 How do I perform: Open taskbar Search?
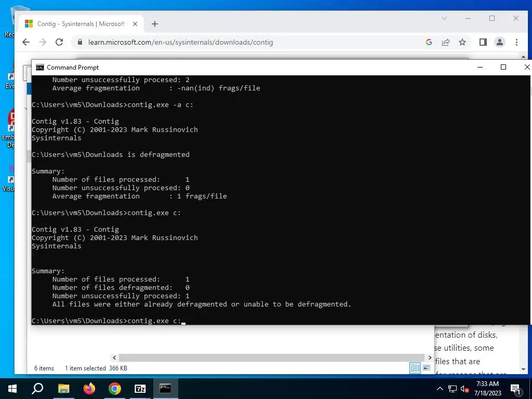click(37, 389)
